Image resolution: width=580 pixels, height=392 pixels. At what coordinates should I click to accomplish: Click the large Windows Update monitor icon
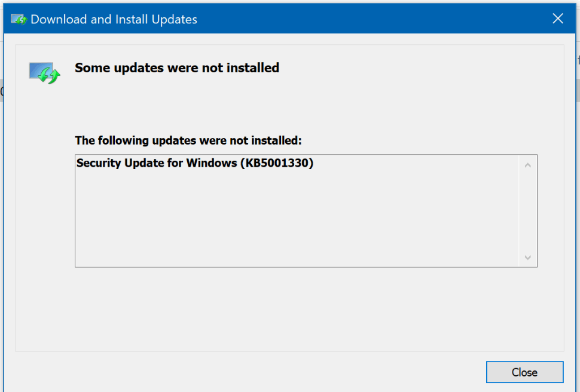click(x=44, y=73)
